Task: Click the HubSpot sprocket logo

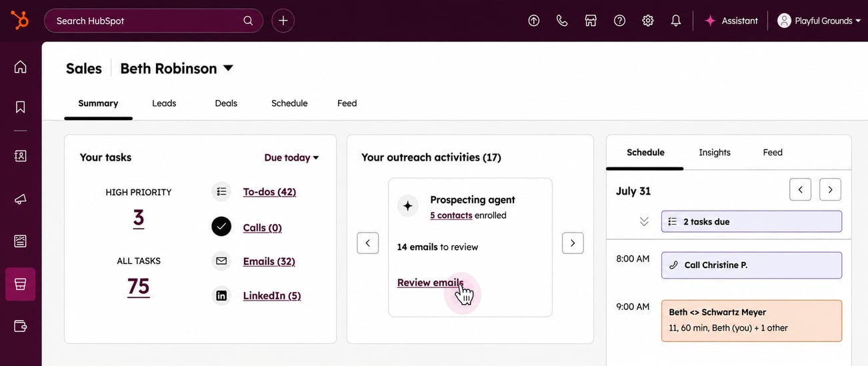Action: click(x=20, y=21)
